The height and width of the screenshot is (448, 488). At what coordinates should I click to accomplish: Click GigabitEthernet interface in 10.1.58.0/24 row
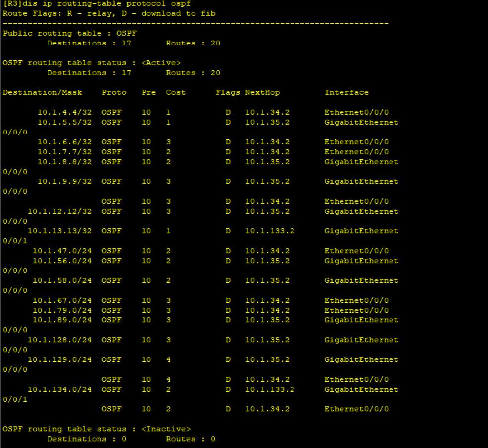coord(361,281)
